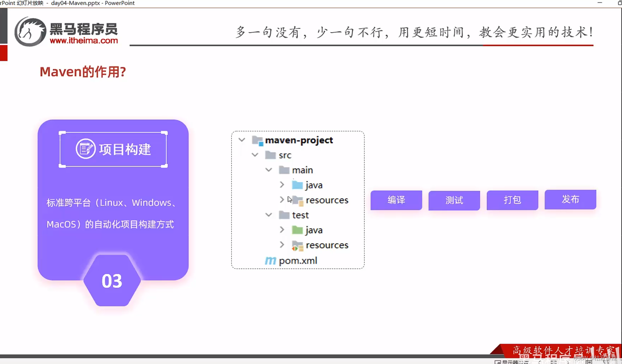This screenshot has height=364, width=622.
Task: Collapse the maven-project tree node
Action: click(242, 140)
